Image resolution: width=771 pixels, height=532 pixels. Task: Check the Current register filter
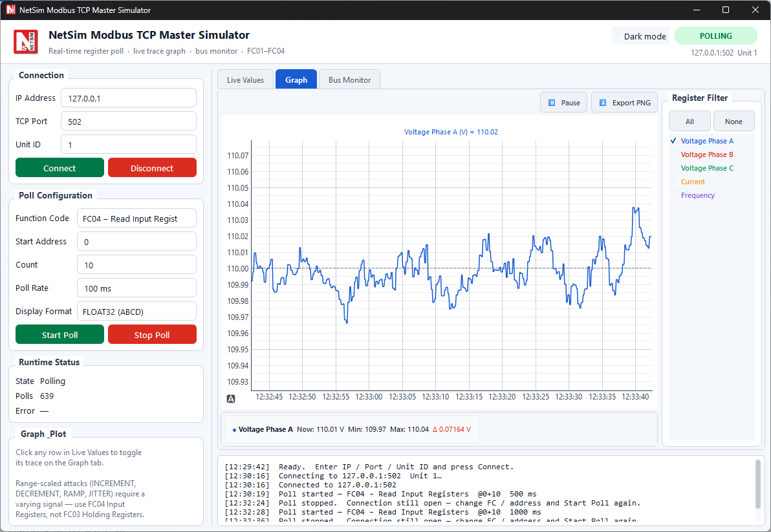click(673, 182)
